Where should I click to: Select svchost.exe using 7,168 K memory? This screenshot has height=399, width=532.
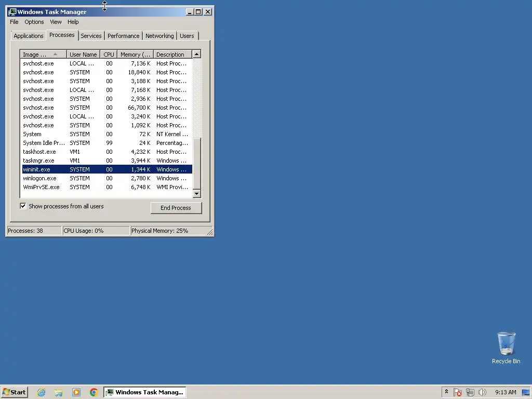[107, 90]
